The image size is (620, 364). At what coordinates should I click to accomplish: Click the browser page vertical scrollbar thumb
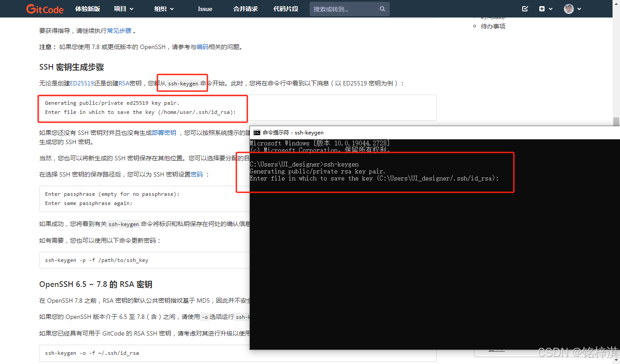[x=616, y=121]
